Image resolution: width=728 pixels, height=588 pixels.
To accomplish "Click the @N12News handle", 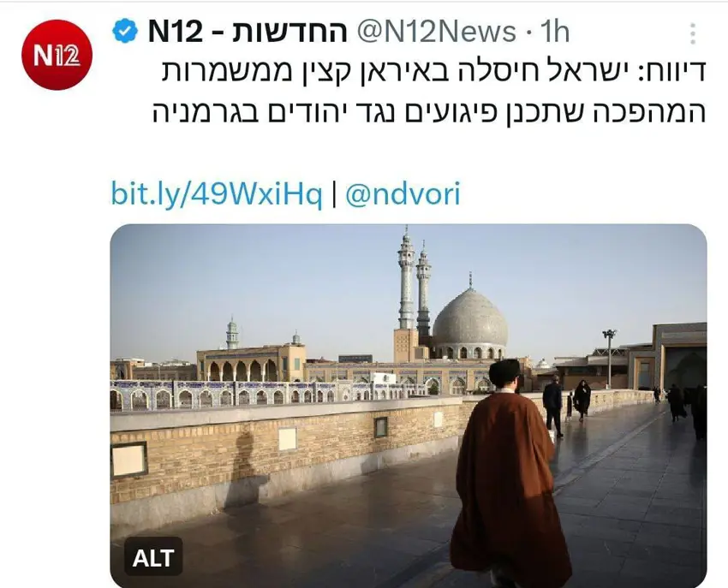I will coord(437,32).
